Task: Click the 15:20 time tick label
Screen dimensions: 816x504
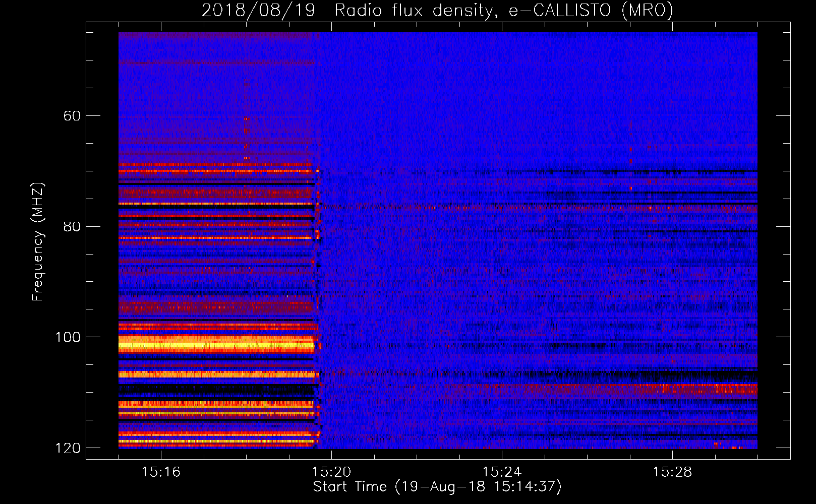Action: coord(331,472)
